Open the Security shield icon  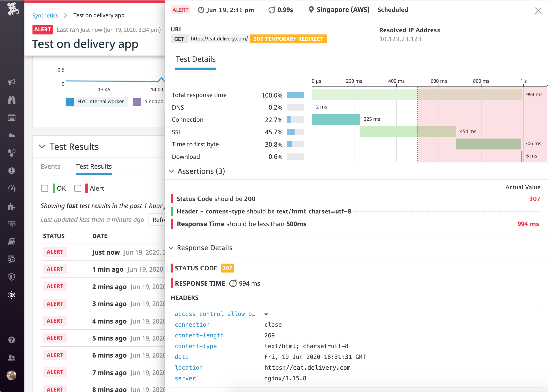12,277
